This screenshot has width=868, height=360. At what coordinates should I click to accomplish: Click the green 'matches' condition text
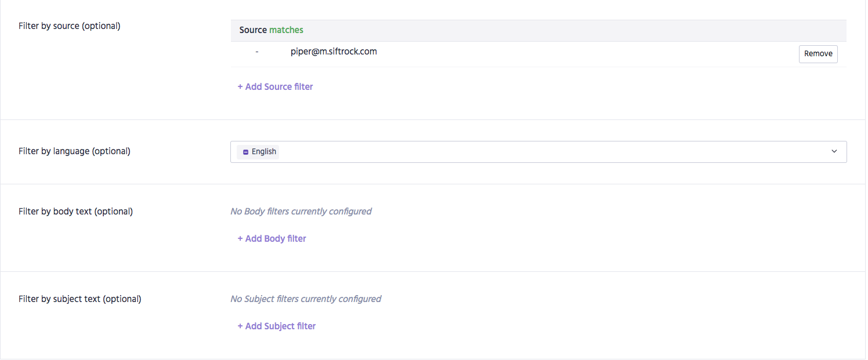click(286, 30)
